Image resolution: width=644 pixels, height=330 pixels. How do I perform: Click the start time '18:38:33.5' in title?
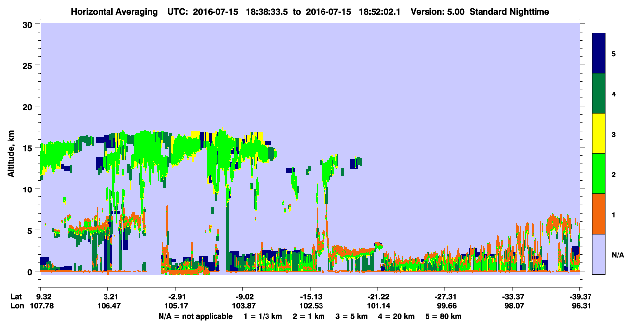tap(268, 11)
